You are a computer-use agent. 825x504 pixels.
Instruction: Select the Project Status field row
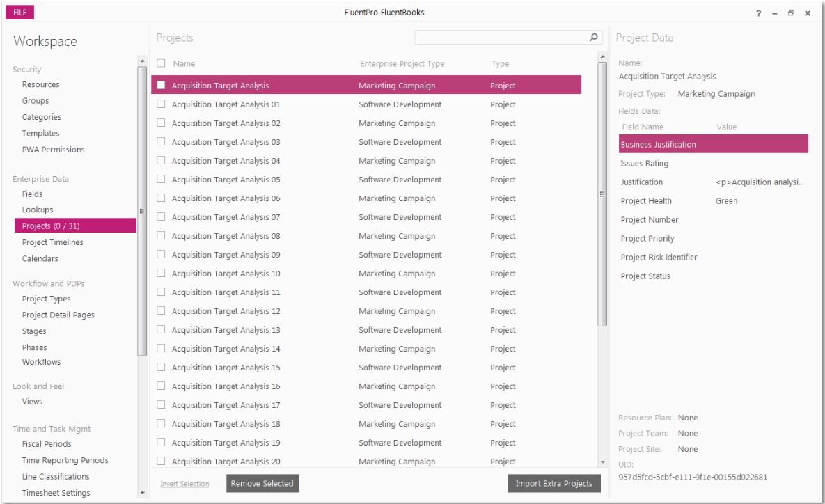click(x=714, y=276)
